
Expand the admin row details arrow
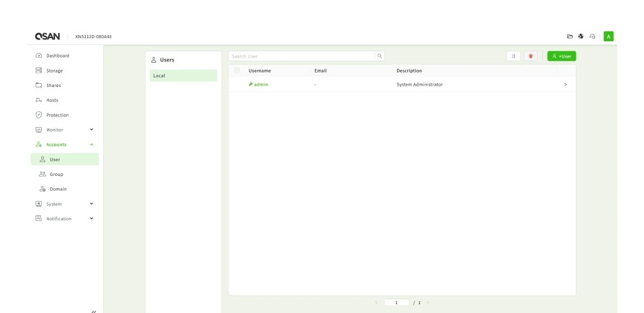566,85
